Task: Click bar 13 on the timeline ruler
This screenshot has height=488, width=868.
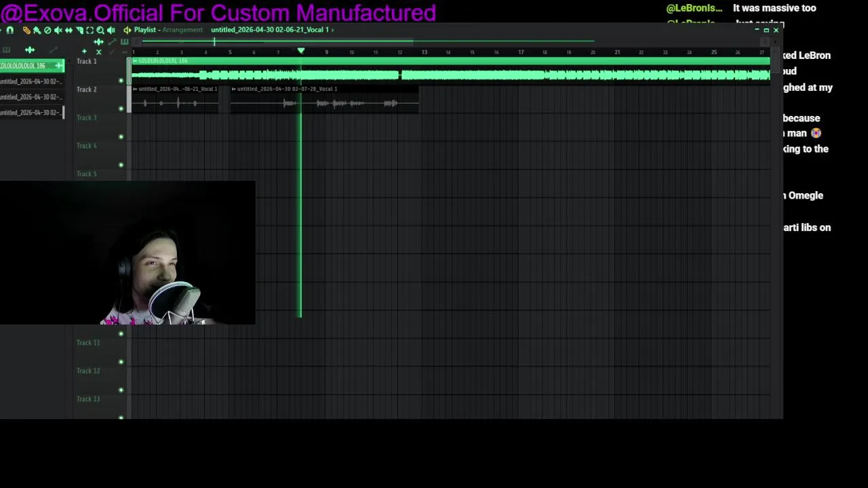Action: pyautogui.click(x=424, y=52)
